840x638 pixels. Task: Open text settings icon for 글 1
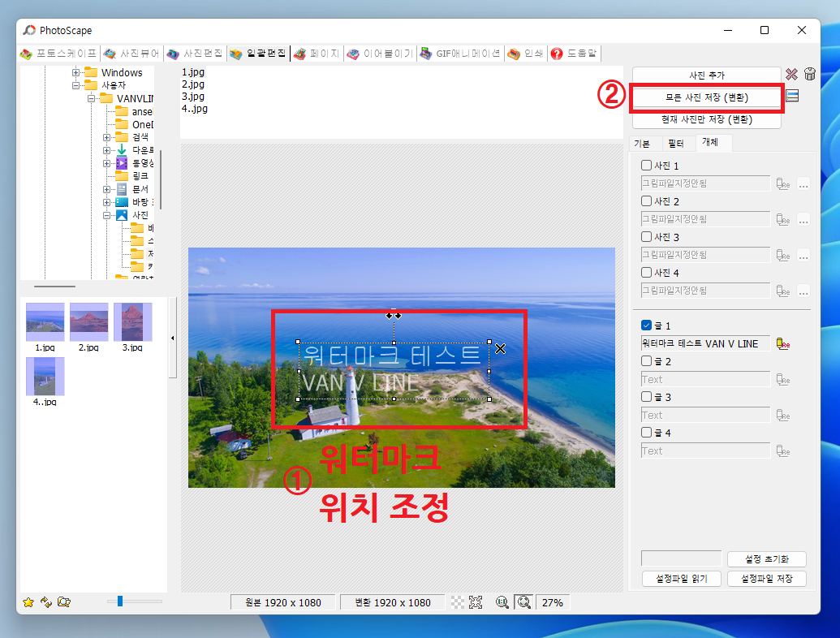[x=783, y=344]
